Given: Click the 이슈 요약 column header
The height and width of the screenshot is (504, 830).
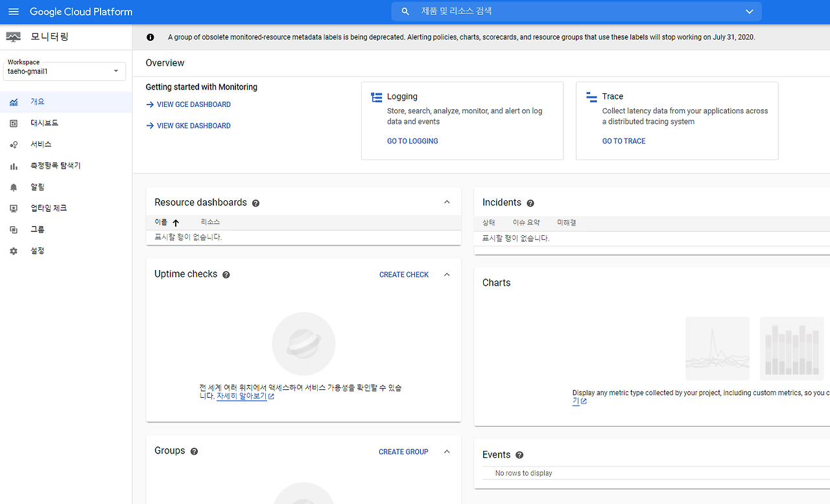Looking at the screenshot, I should 526,223.
